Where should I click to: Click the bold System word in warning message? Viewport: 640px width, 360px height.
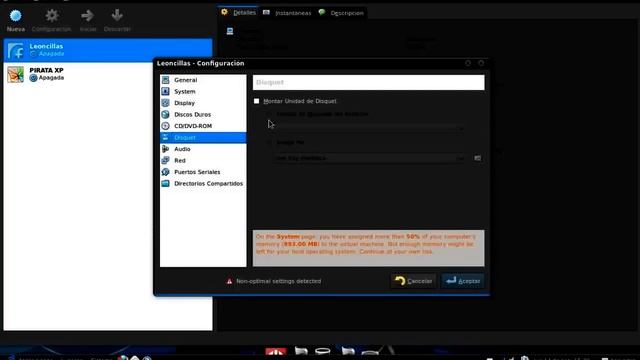(x=288, y=237)
